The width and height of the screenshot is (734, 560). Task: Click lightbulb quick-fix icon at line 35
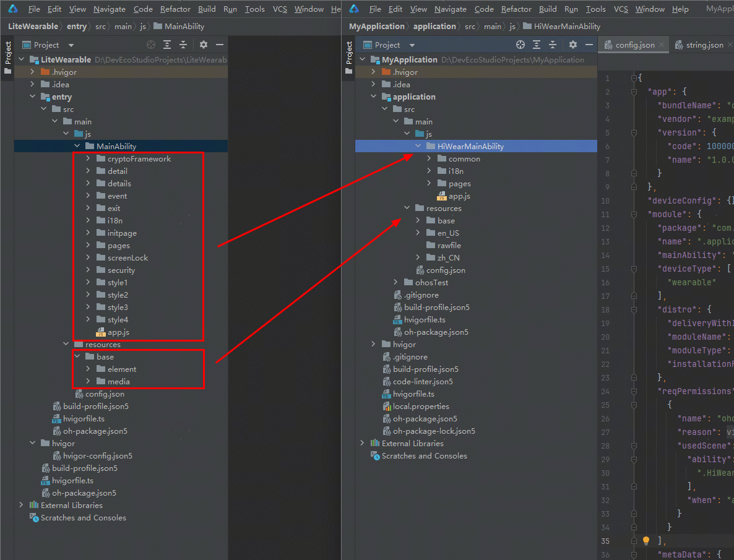(x=646, y=541)
